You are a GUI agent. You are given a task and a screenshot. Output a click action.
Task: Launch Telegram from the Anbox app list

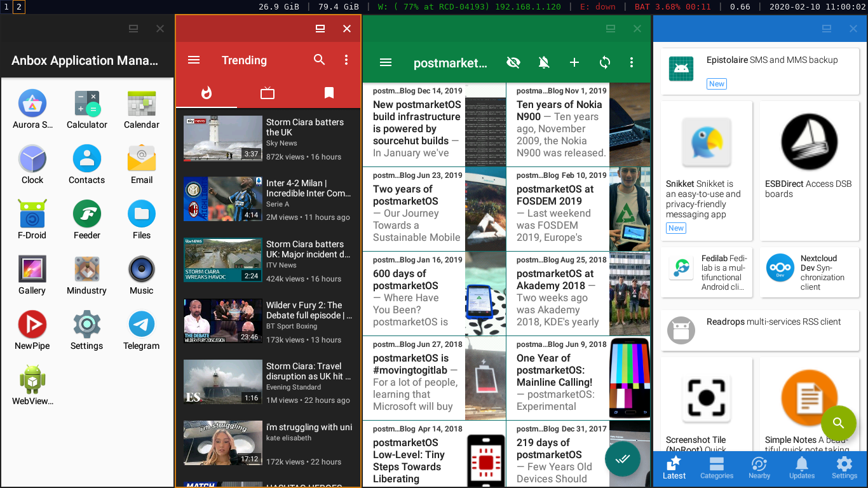(140, 329)
